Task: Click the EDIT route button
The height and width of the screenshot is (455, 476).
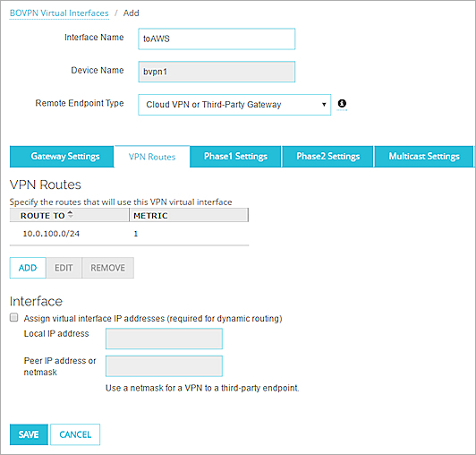Action: (x=64, y=268)
